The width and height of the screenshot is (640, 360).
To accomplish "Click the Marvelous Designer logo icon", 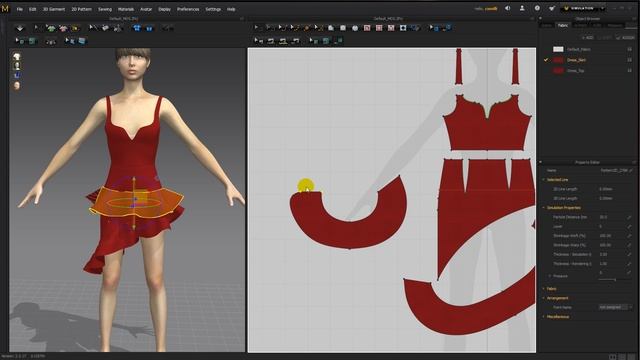I will (5, 8).
